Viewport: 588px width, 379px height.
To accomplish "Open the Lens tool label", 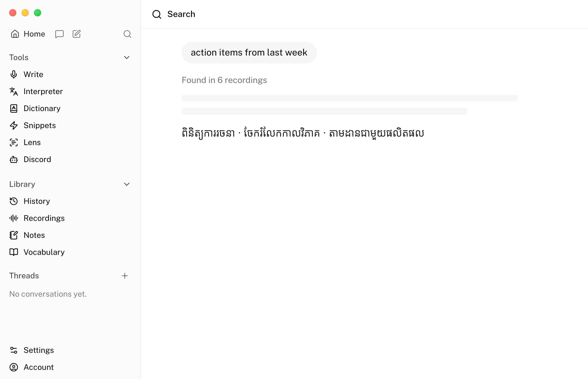I will [32, 142].
